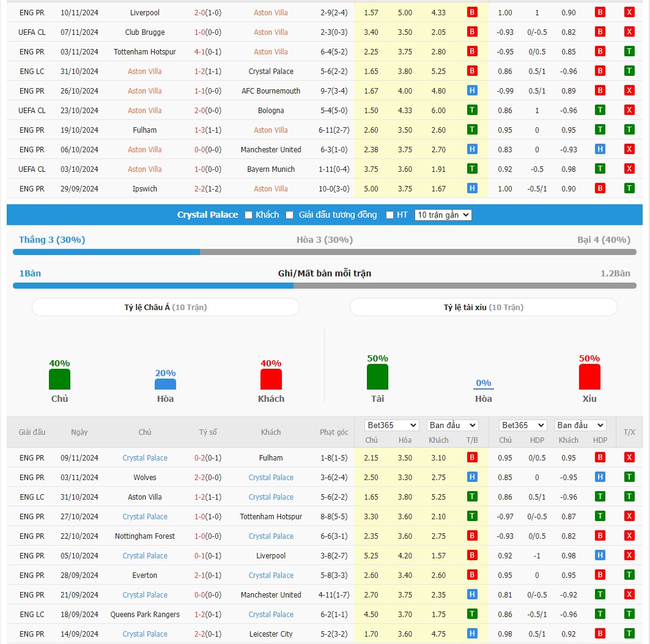Click the Giải đấu column header
The image size is (650, 644).
(x=32, y=432)
